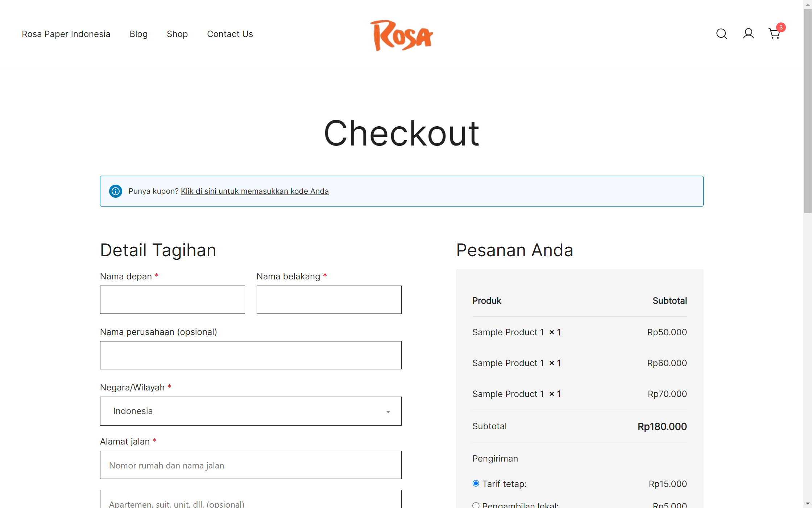Viewport: 812px width, 508px height.
Task: Click the user account icon
Action: [x=748, y=34]
